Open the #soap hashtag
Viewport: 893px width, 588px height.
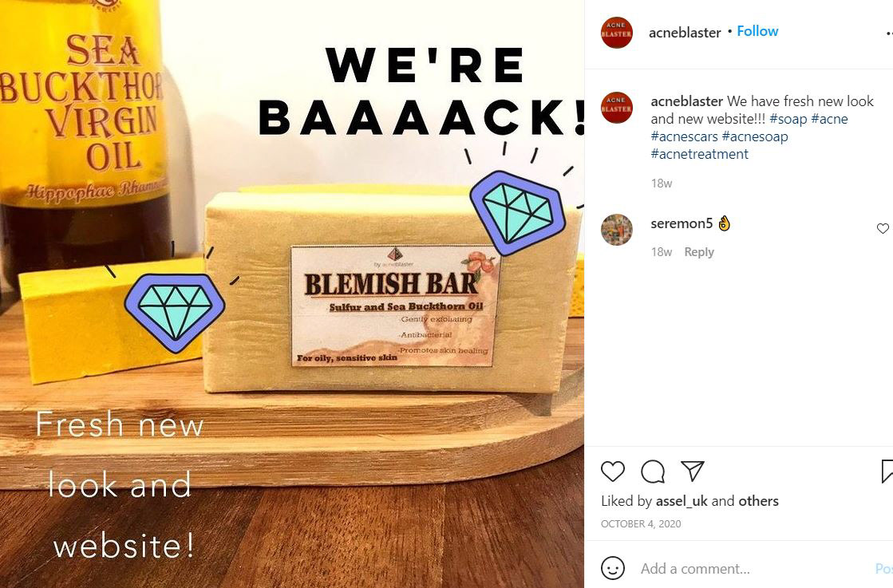788,119
